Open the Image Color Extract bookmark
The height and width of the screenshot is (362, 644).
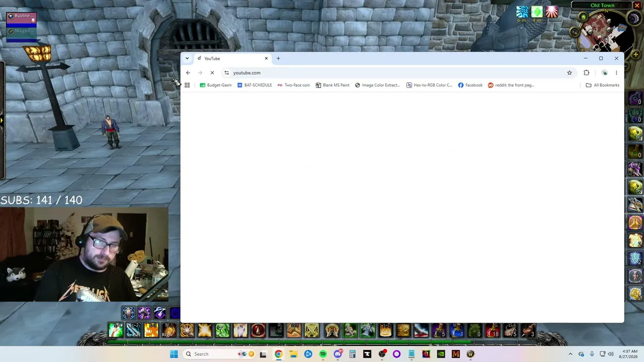point(377,85)
